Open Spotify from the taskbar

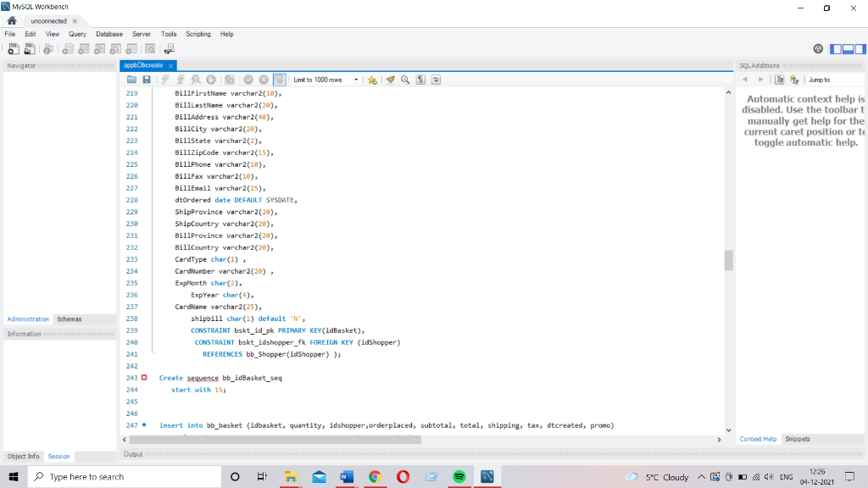click(x=459, y=476)
